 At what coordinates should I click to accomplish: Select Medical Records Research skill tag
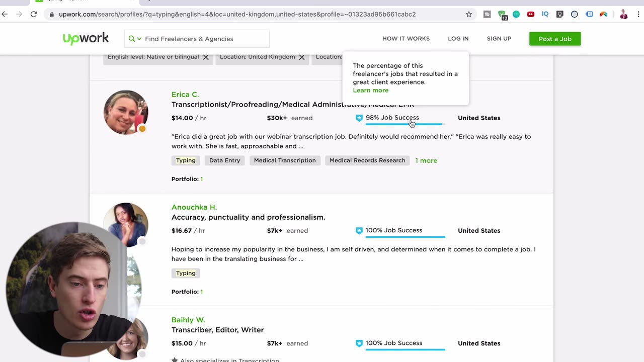pyautogui.click(x=367, y=160)
